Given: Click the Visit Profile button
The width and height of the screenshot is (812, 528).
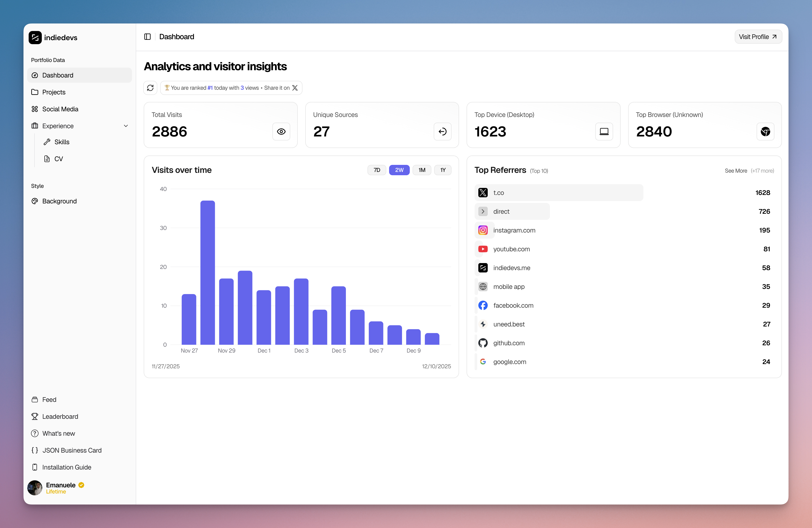Looking at the screenshot, I should click(758, 36).
